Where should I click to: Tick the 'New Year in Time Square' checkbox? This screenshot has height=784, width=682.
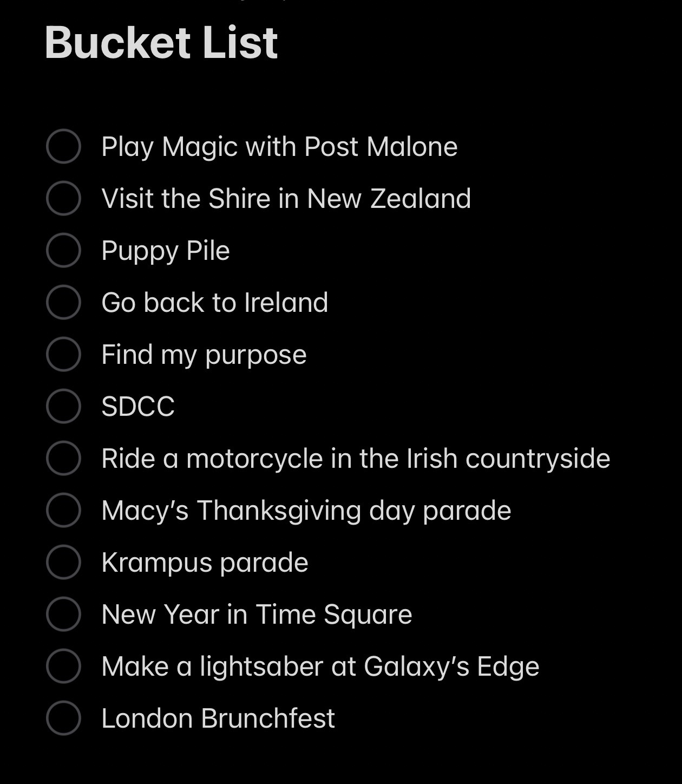[x=63, y=614]
